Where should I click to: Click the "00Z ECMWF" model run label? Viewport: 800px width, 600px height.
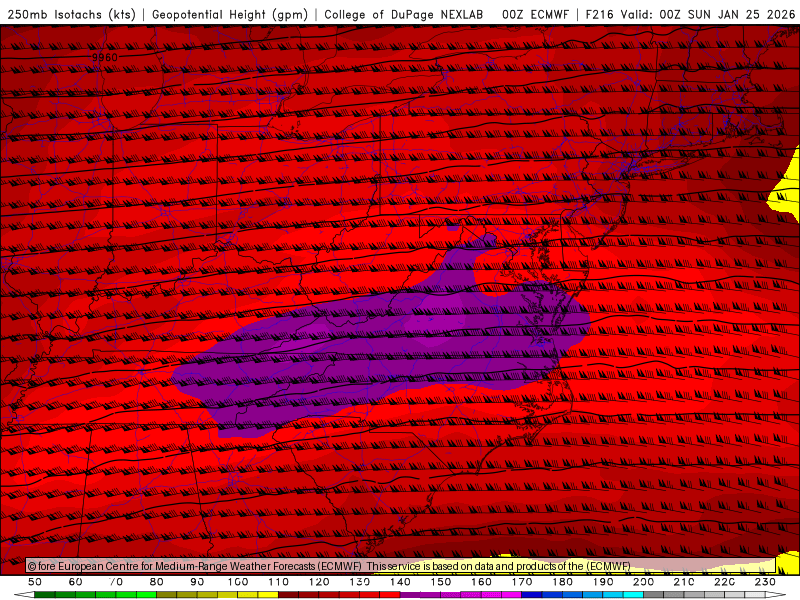pyautogui.click(x=535, y=14)
